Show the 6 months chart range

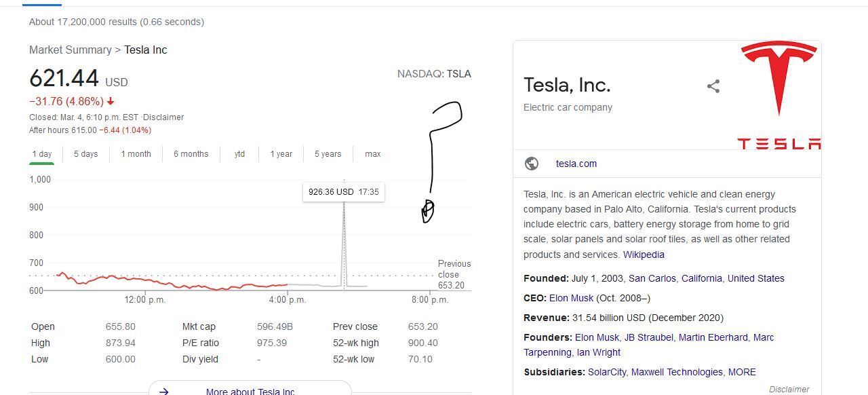(x=191, y=154)
